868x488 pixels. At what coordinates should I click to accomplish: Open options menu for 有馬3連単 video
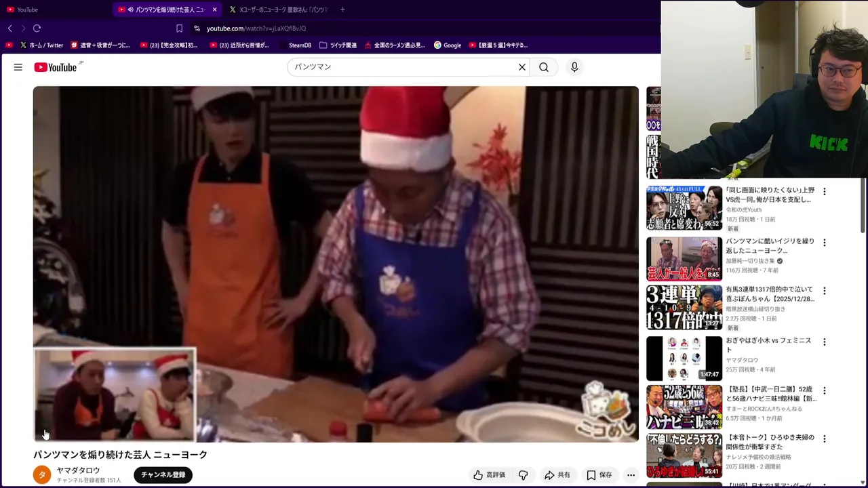click(825, 291)
